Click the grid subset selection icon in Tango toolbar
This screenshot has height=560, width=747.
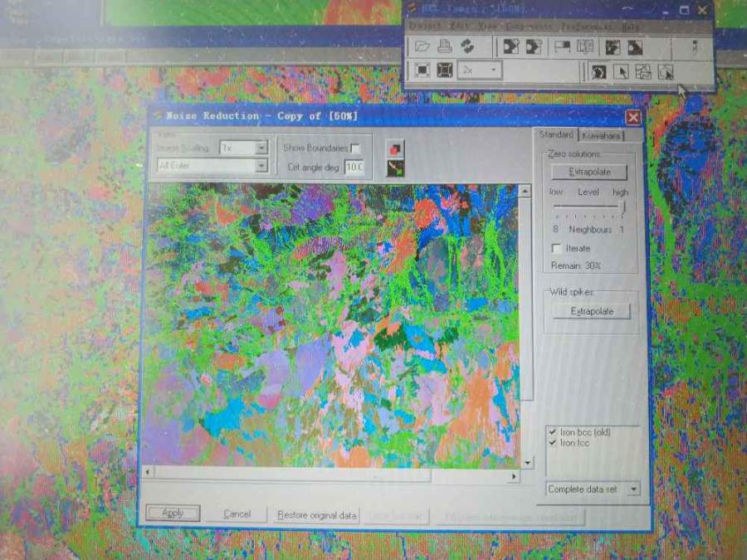pos(643,72)
